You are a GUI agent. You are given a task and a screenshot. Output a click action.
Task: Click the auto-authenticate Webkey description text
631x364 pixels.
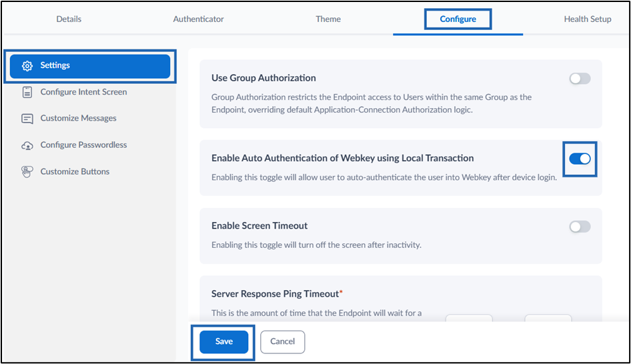coord(384,177)
